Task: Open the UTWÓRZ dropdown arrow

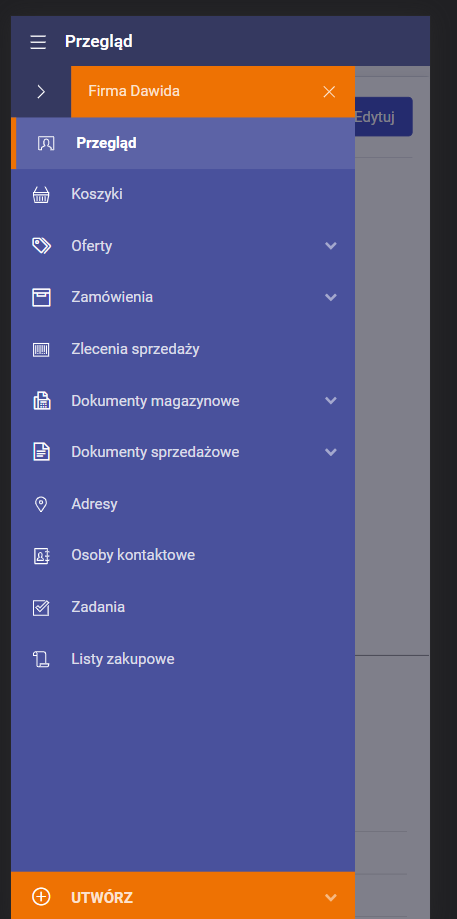Action: tap(331, 897)
